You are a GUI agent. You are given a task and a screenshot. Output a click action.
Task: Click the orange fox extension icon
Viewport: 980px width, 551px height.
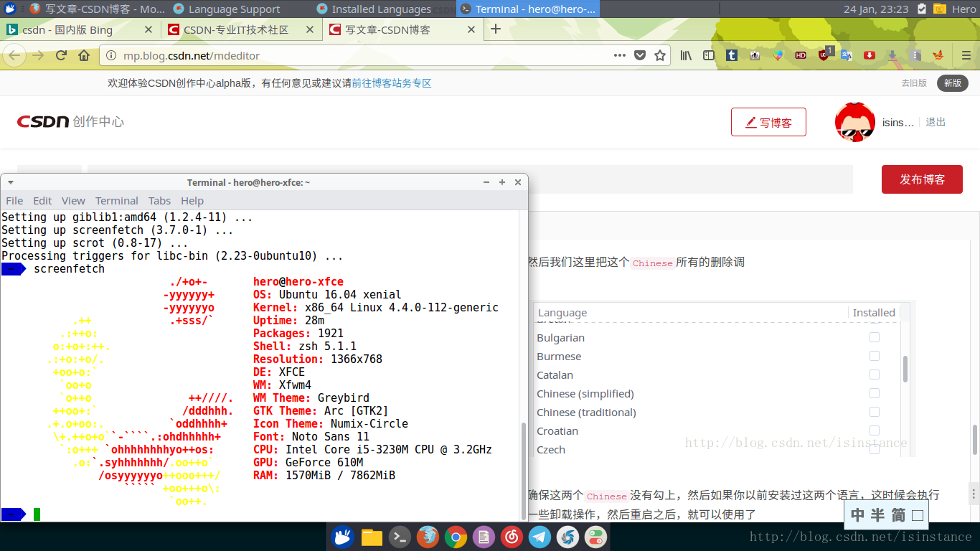point(938,55)
